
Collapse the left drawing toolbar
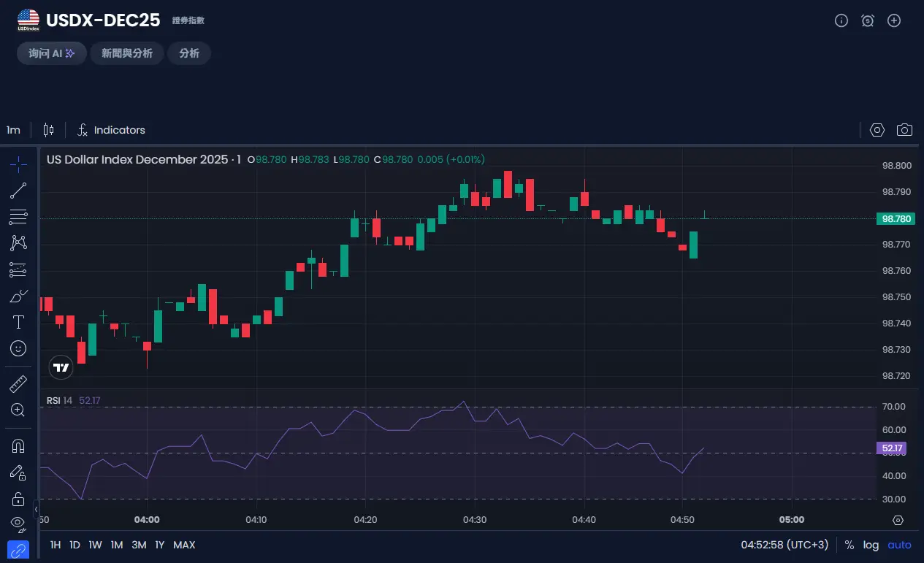37,508
